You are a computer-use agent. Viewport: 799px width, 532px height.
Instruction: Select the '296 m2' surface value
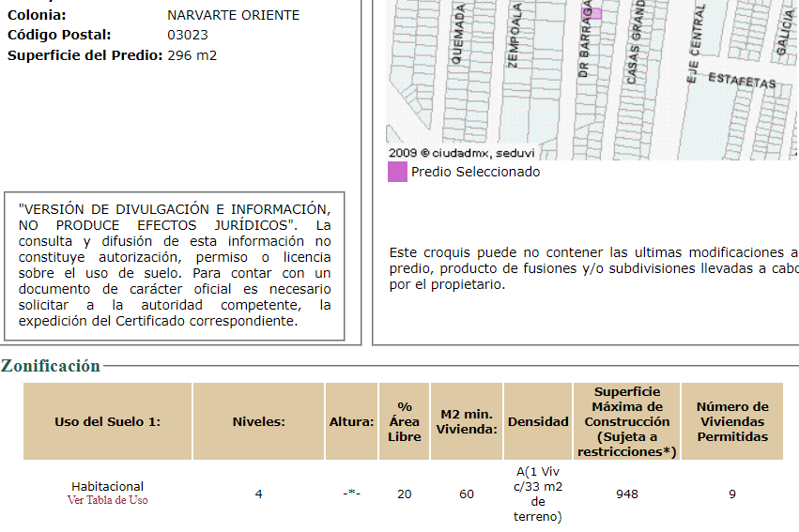(192, 55)
